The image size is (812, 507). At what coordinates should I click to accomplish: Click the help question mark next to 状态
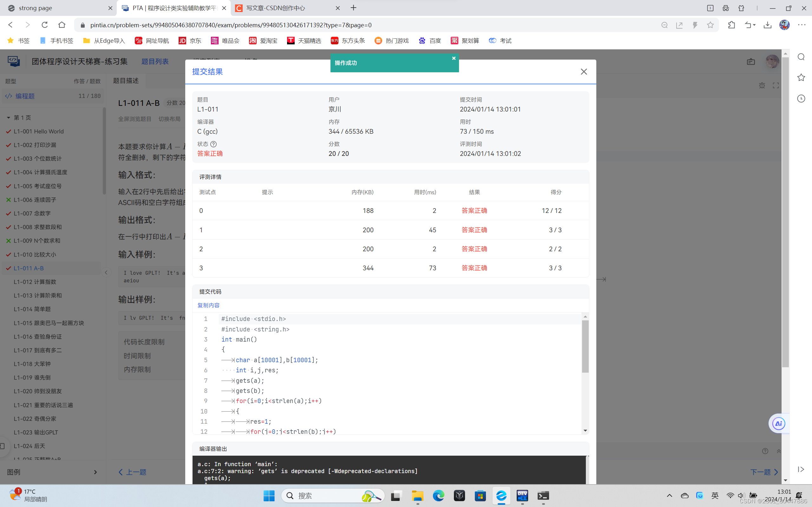[x=214, y=144]
